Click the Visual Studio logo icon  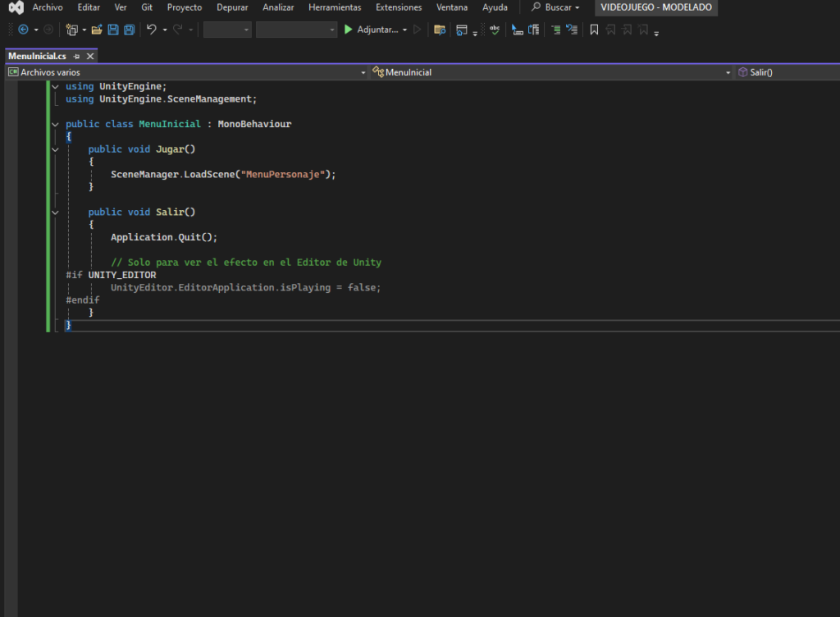16,7
